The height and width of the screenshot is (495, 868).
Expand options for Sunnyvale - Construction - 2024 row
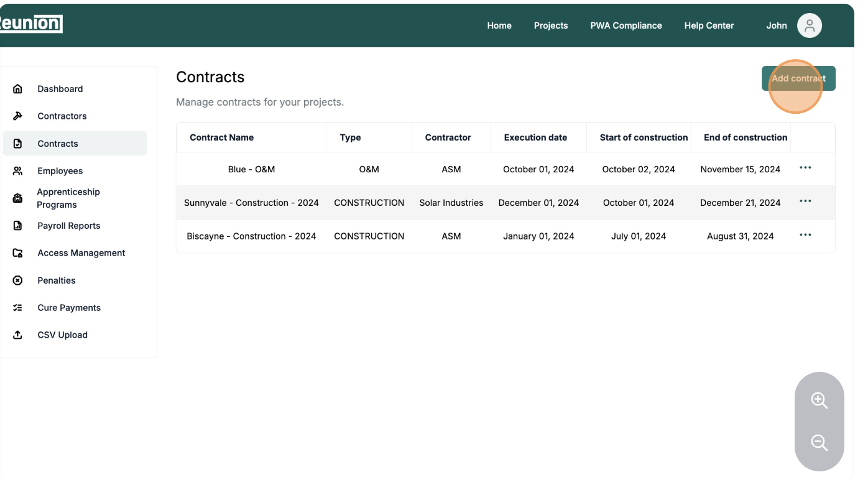point(805,201)
